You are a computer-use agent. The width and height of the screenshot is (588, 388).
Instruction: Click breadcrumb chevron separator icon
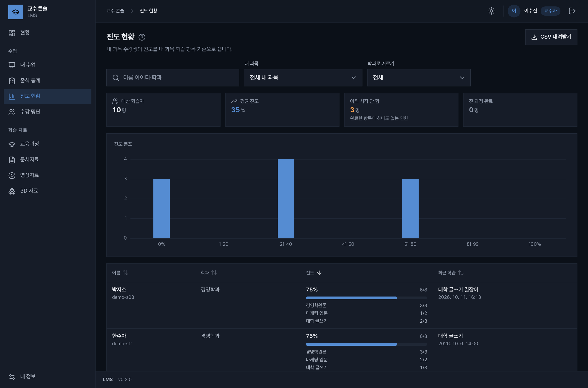pos(132,11)
